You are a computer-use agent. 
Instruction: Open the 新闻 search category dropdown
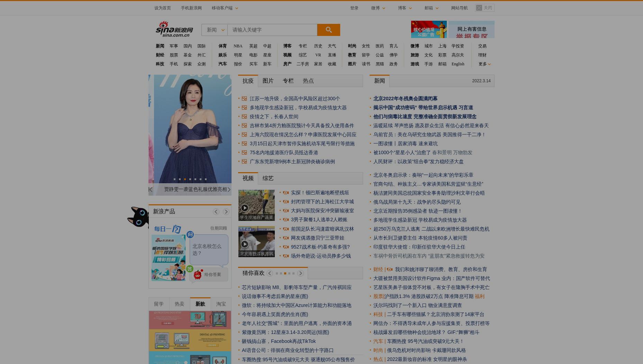pos(215,30)
